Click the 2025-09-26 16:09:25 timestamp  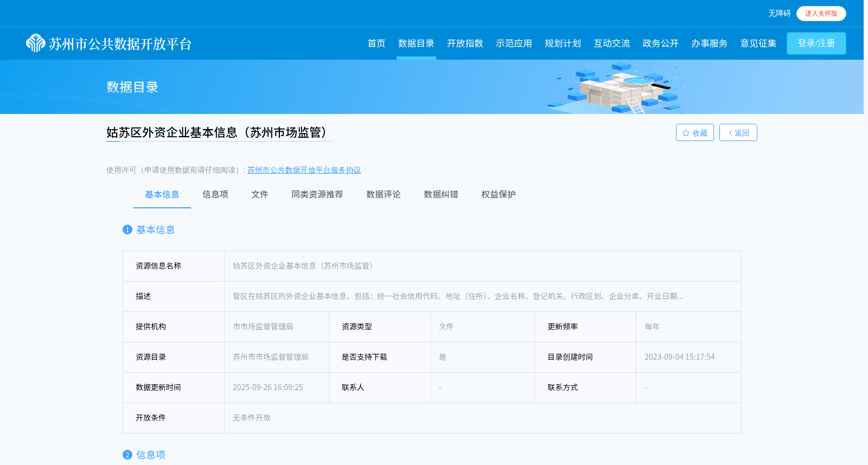(268, 387)
